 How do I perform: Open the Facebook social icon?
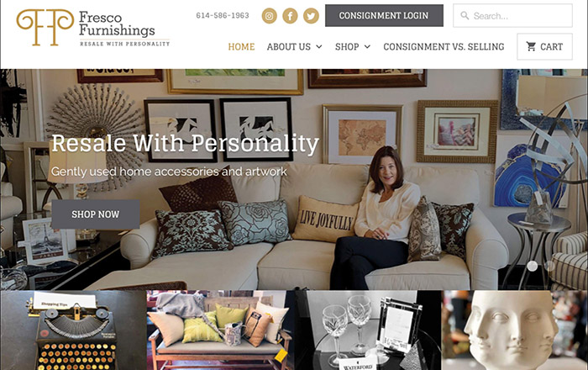tap(290, 16)
